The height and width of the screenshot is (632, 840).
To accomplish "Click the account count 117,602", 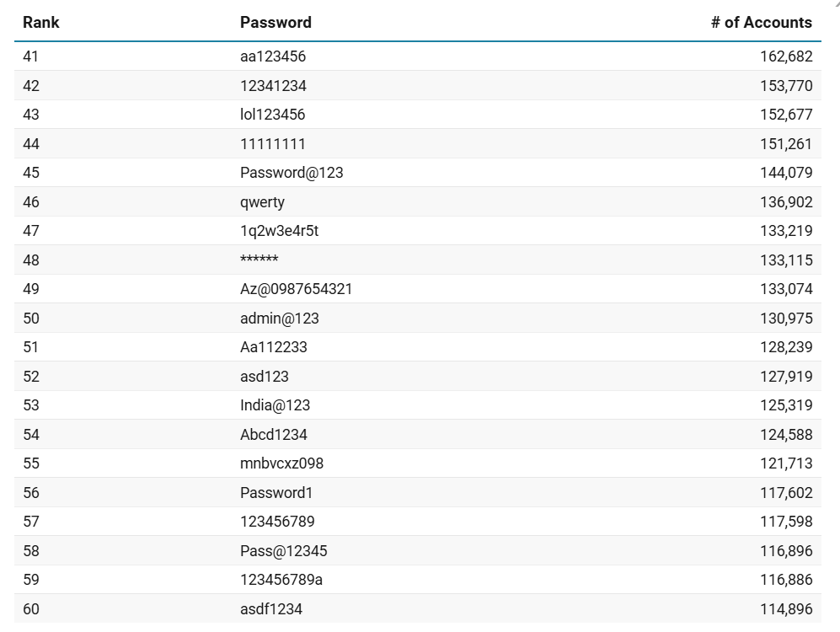I will click(785, 493).
